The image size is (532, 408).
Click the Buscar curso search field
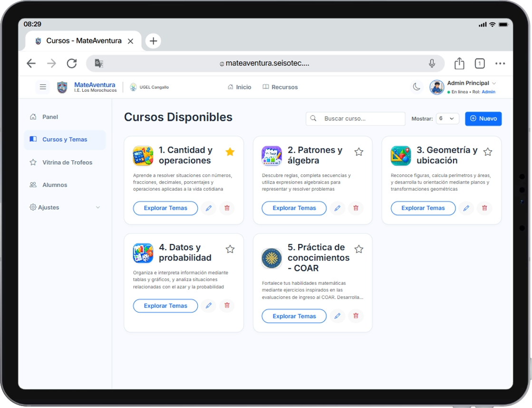(355, 118)
